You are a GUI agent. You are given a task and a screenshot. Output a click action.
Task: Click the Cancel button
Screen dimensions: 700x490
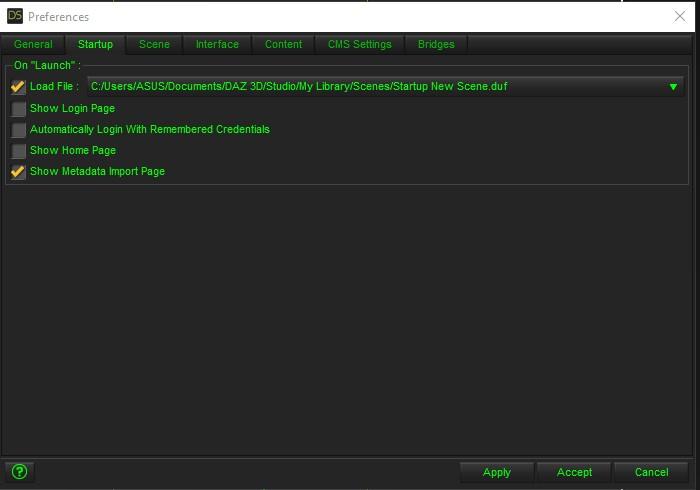click(x=651, y=472)
